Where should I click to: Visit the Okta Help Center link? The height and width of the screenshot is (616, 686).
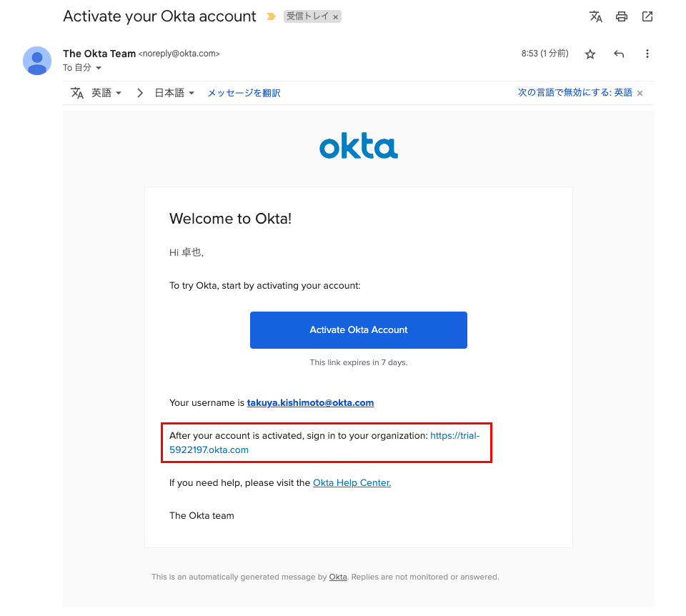[x=352, y=483]
